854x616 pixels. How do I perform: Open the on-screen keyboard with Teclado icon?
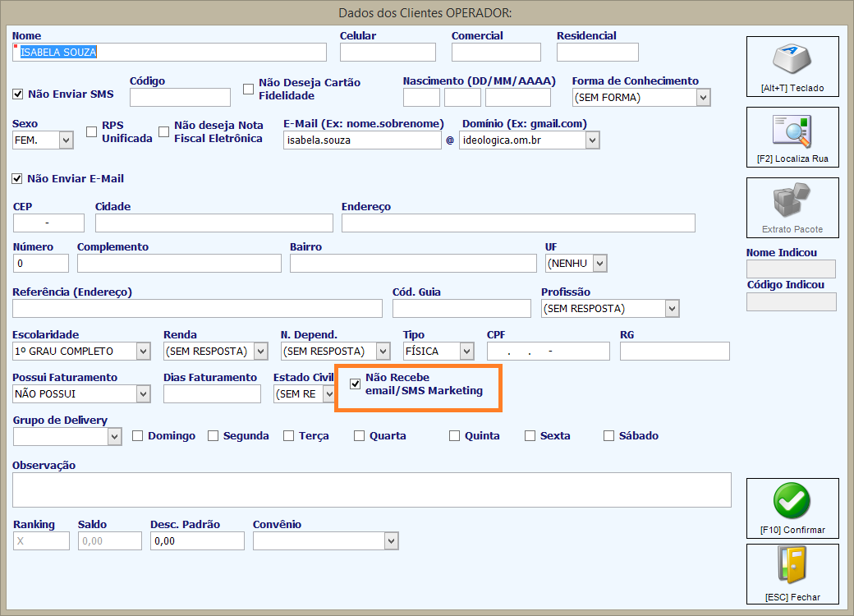coord(792,59)
